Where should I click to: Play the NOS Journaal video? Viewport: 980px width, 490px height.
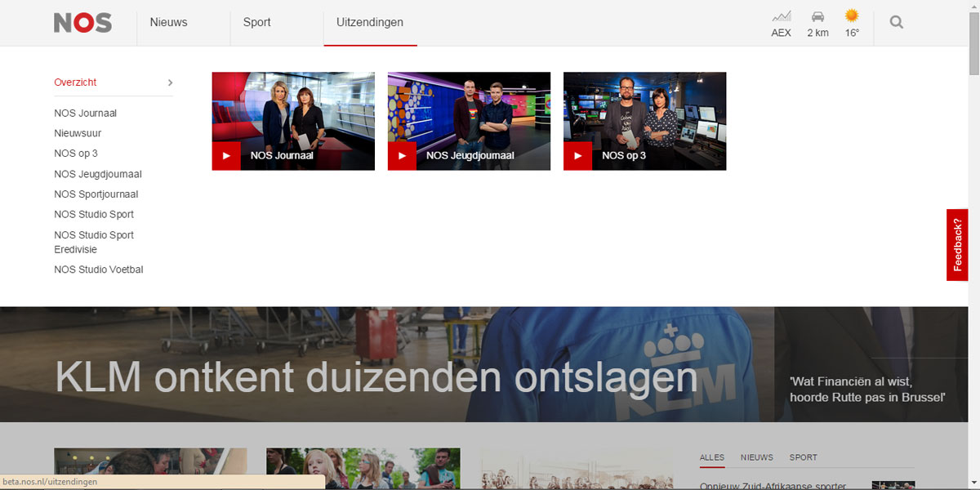[x=226, y=156]
